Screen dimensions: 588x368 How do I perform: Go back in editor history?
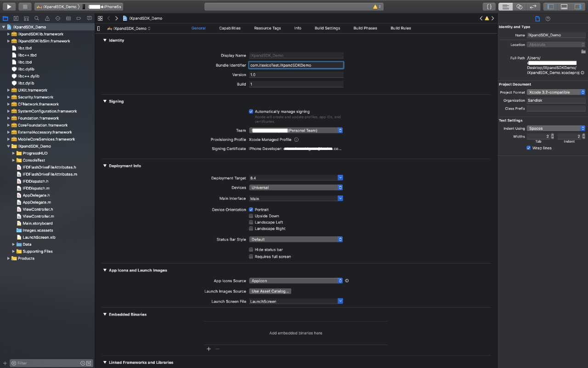(108, 18)
